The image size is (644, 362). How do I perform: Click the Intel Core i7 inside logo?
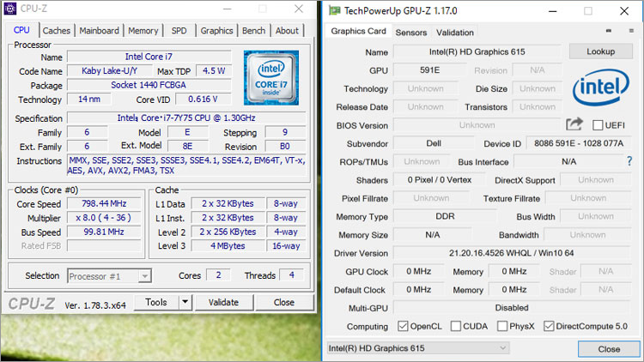click(x=271, y=78)
